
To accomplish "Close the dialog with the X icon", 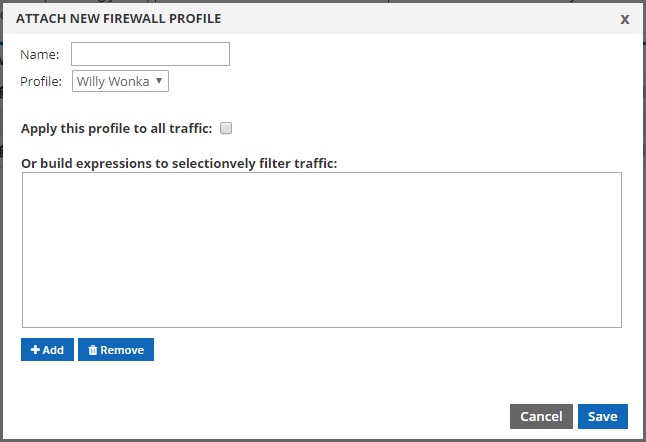I will pos(625,19).
